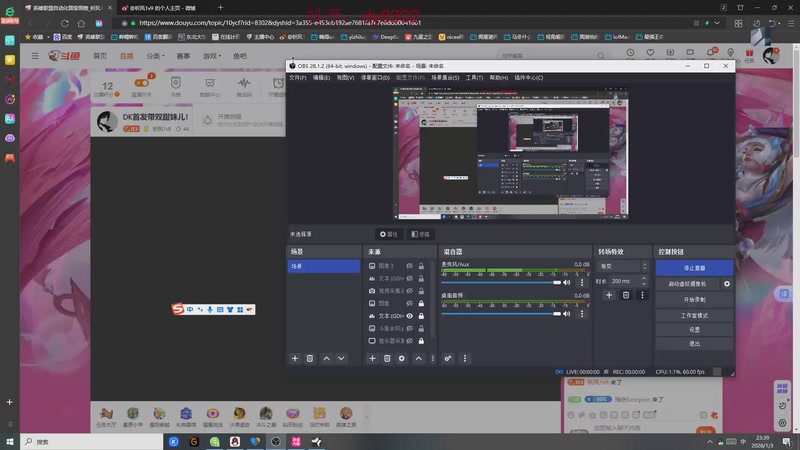This screenshot has height=450, width=800.
Task: Open Douyu notifications bell in header
Action: 710,53
